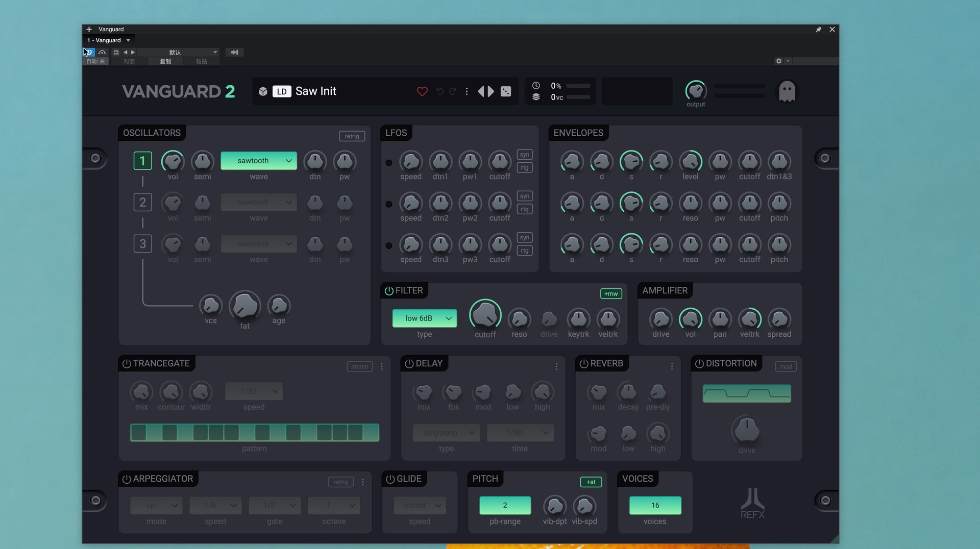Viewport: 980px width, 549px height.
Task: Click the REFX logo
Action: 753,503
